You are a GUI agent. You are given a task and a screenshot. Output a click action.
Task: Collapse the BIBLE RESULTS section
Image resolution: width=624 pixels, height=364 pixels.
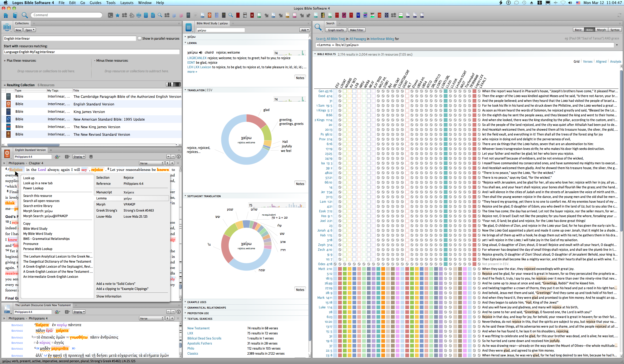point(315,54)
